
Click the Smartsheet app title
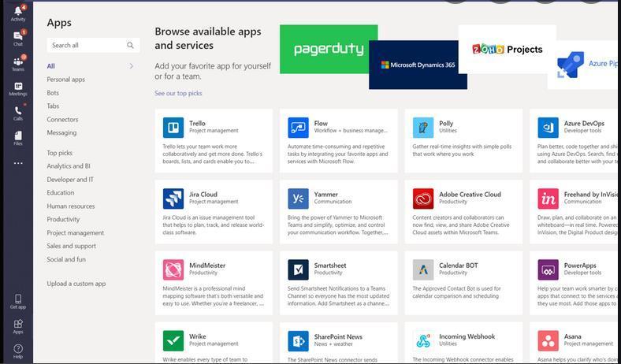point(330,266)
